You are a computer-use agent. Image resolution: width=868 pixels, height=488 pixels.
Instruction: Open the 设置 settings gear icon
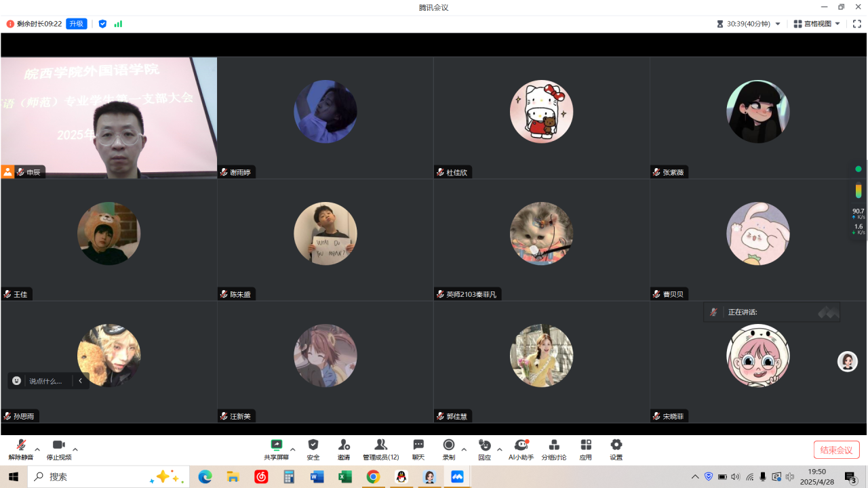(616, 449)
